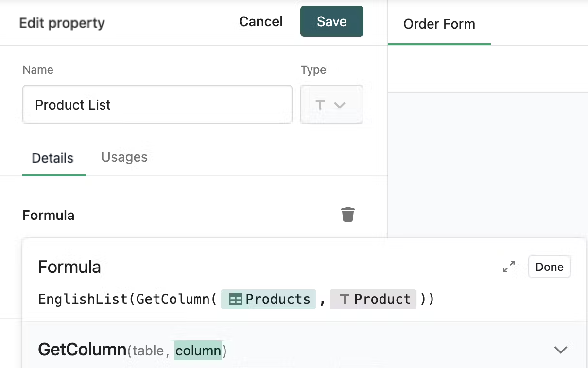This screenshot has width=588, height=368.
Task: Cancel editing the property
Action: [x=261, y=21]
